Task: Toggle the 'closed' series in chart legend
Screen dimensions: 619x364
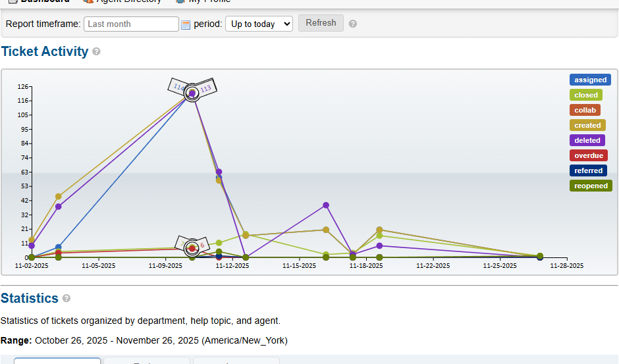Action: [x=586, y=95]
